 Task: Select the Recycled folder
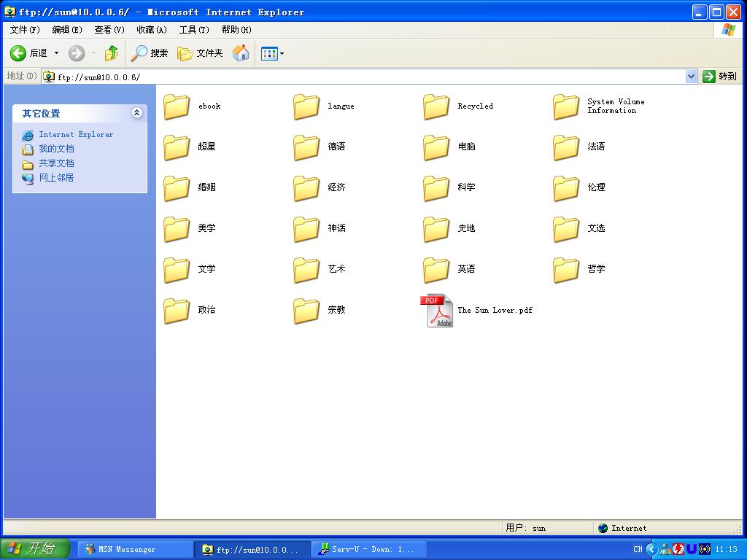(436, 106)
